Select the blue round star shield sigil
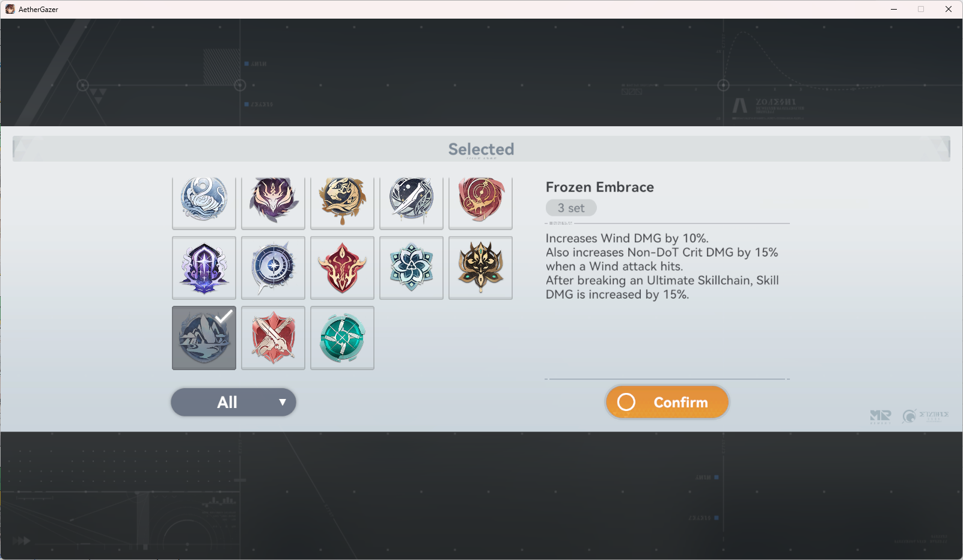 click(273, 268)
